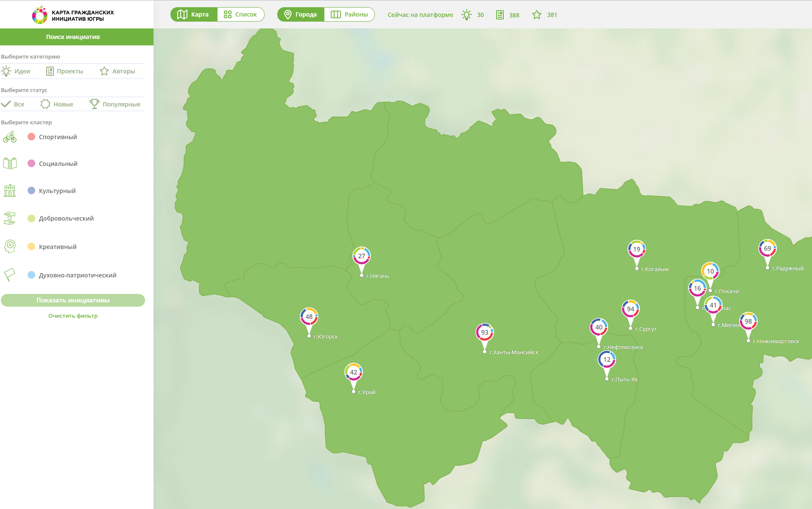The width and height of the screenshot is (812, 509).
Task: Choose the Все status filter
Action: click(13, 104)
